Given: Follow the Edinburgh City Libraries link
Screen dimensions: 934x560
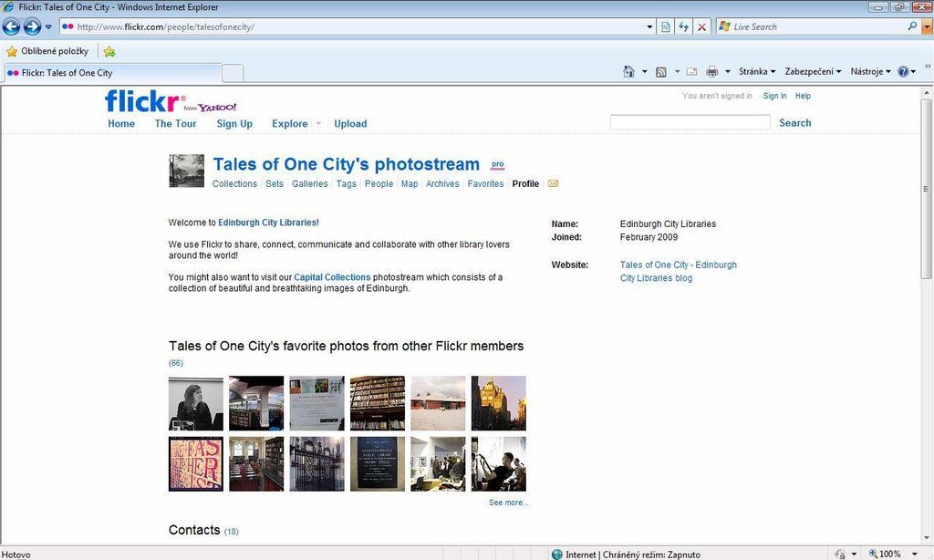Looking at the screenshot, I should 267,223.
